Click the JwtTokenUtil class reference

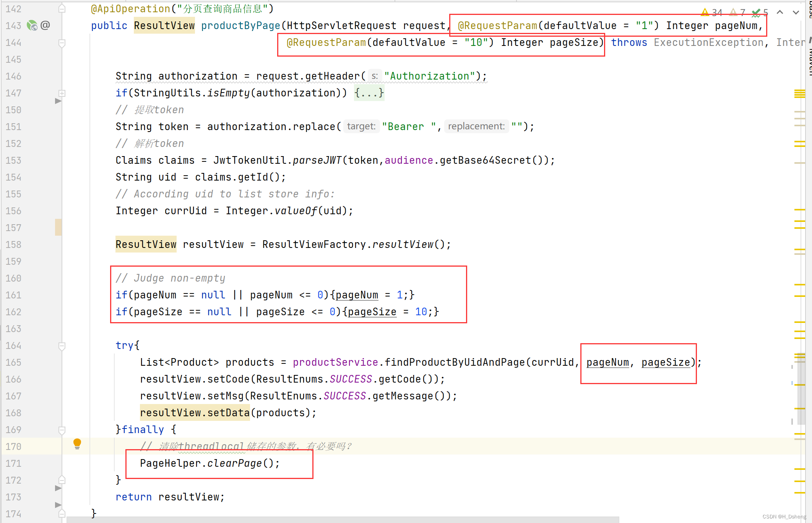coord(250,160)
